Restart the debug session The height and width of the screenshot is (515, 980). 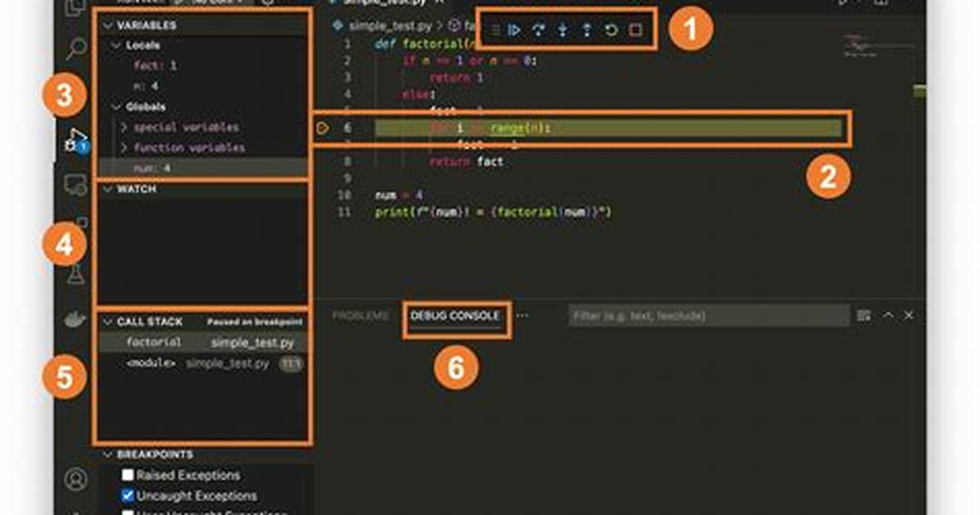click(x=611, y=30)
